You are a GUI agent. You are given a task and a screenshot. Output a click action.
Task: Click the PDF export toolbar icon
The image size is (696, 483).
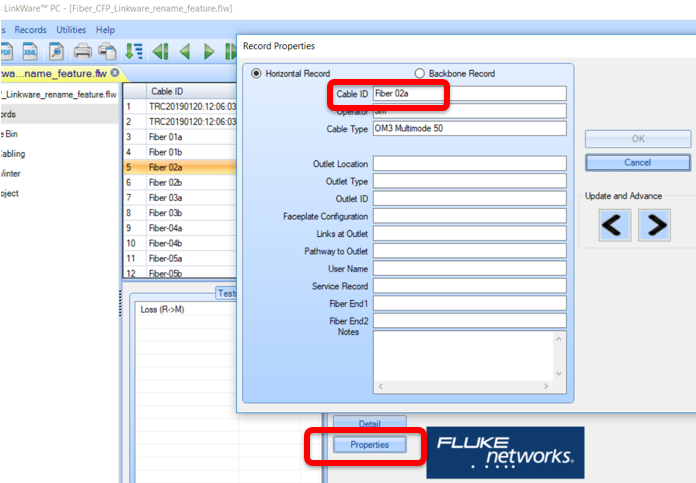[x=5, y=51]
